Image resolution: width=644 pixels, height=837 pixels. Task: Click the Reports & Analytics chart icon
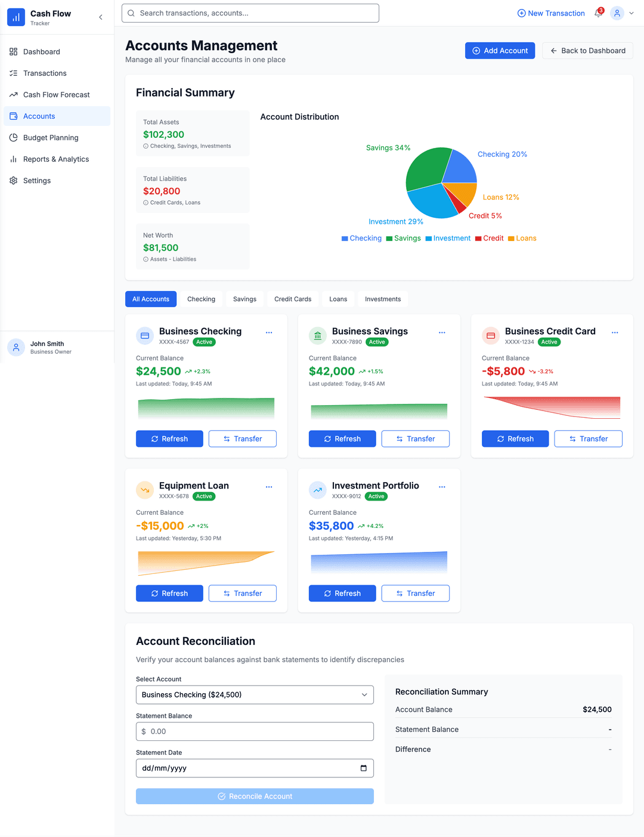(14, 159)
